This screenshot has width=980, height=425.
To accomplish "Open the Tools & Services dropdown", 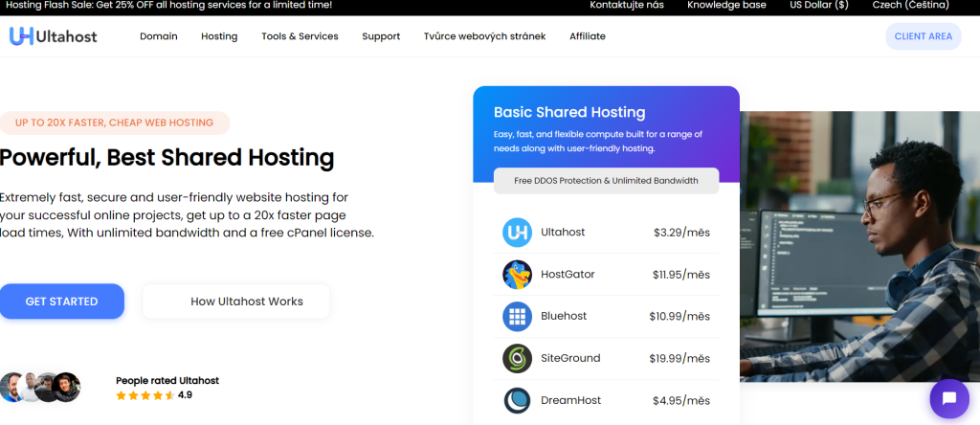I will pyautogui.click(x=300, y=36).
